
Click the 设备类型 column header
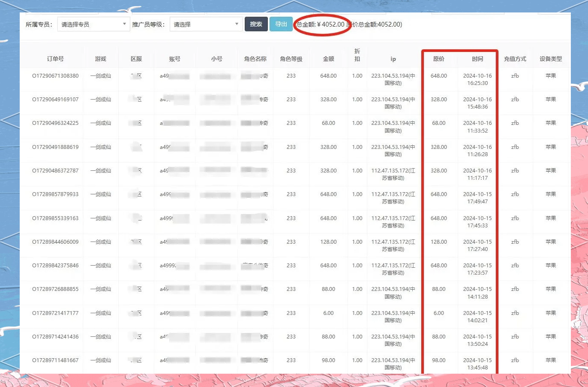tap(551, 59)
